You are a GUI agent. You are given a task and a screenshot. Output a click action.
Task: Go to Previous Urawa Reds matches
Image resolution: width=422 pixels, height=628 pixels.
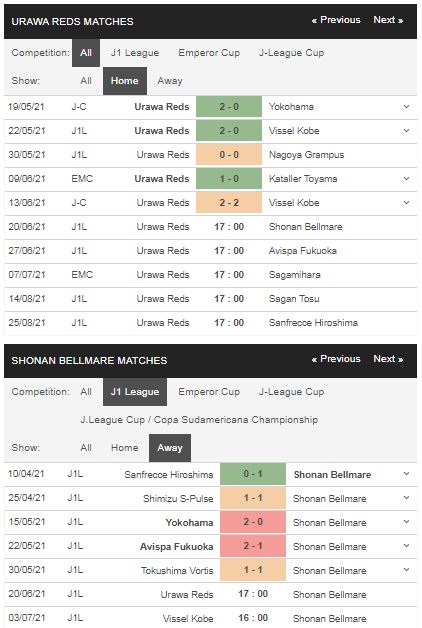336,20
